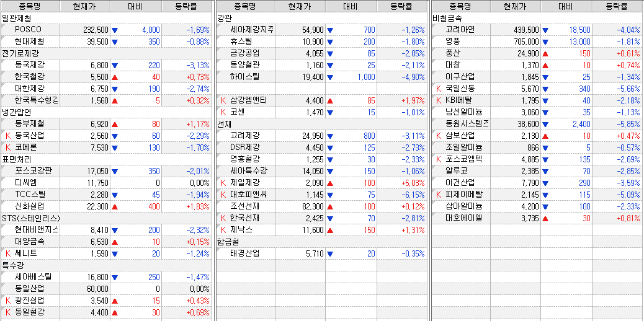Click the -4,90% change for 하이스틸
644x321 pixels.
[x=414, y=77]
